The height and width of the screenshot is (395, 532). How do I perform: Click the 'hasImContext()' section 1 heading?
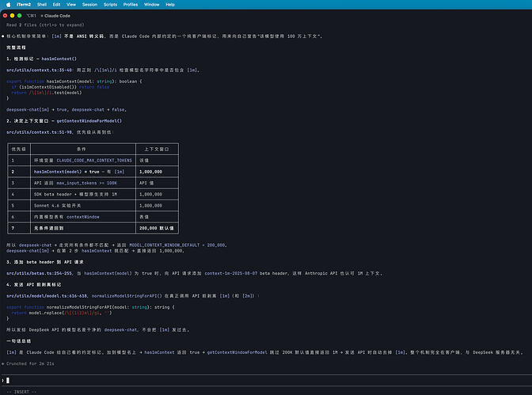tap(59, 59)
